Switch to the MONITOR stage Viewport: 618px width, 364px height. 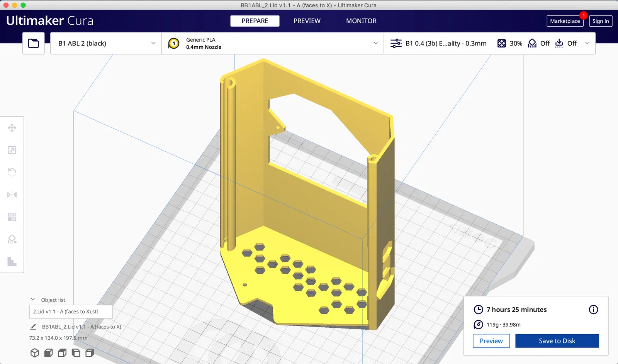click(x=361, y=21)
